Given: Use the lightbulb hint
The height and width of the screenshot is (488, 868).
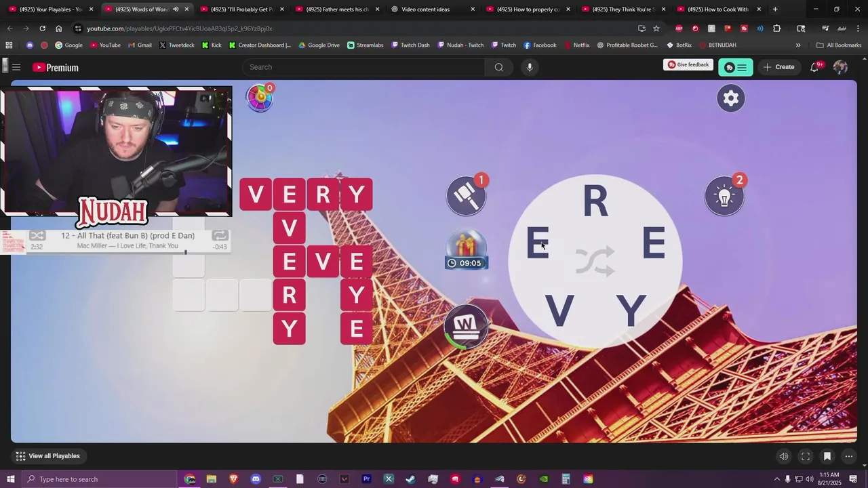Looking at the screenshot, I should pyautogui.click(x=724, y=197).
